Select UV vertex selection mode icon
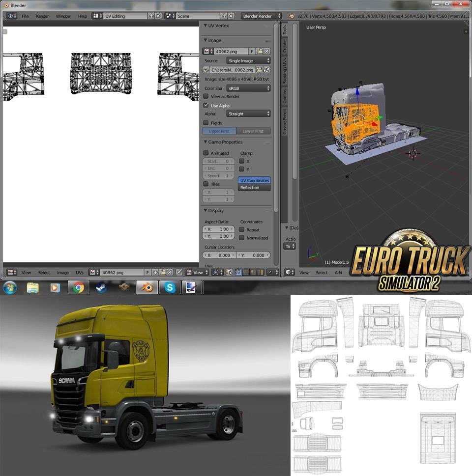Image resolution: width=472 pixels, height=476 pixels. tap(238, 272)
